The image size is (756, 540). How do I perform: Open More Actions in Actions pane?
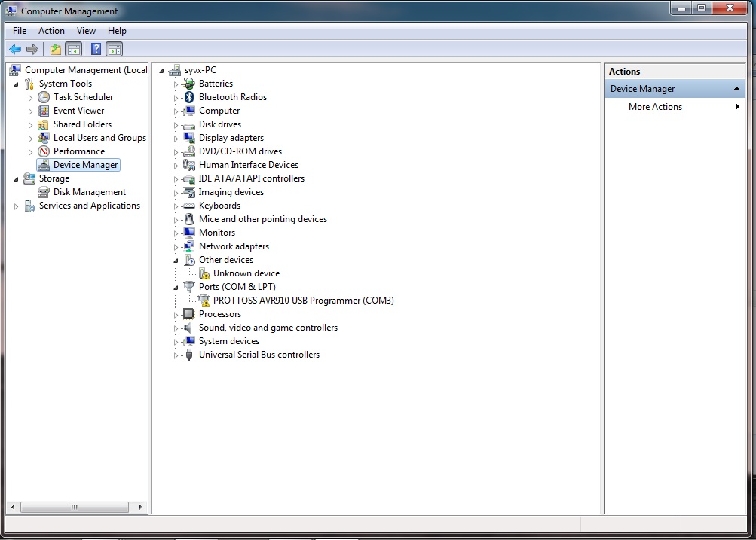[x=675, y=107]
